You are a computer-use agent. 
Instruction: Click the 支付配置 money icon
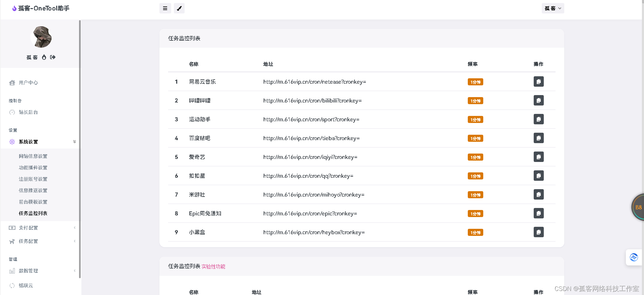coord(12,228)
